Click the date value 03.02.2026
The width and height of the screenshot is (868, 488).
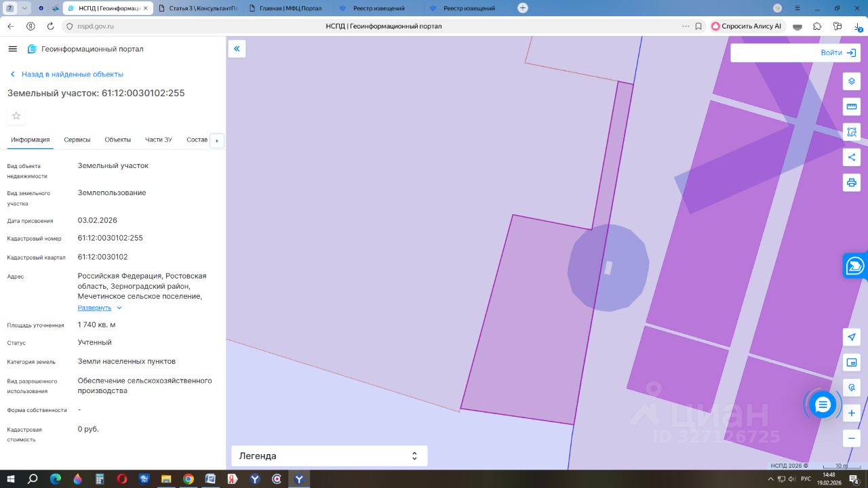(97, 220)
